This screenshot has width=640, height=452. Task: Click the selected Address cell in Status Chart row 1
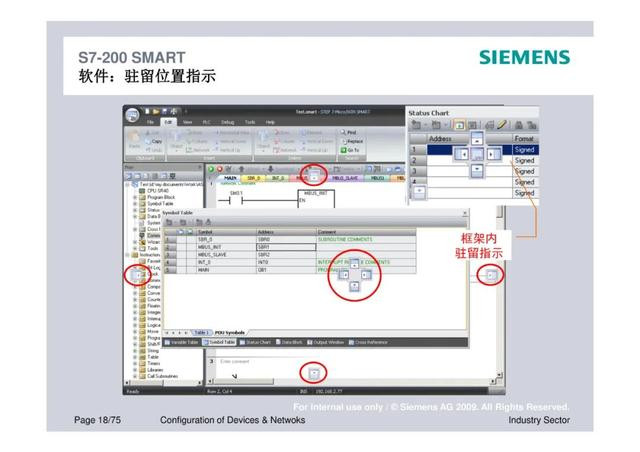coord(469,149)
